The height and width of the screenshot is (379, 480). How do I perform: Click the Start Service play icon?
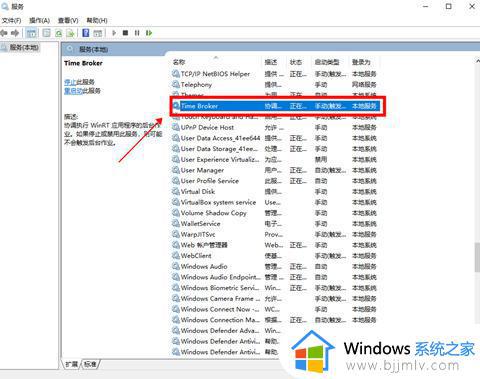tap(114, 33)
